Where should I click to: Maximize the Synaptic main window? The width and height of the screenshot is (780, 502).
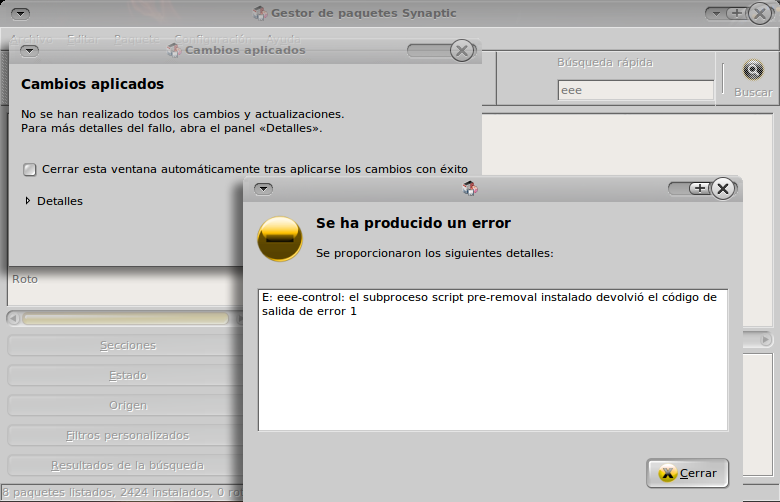(737, 13)
